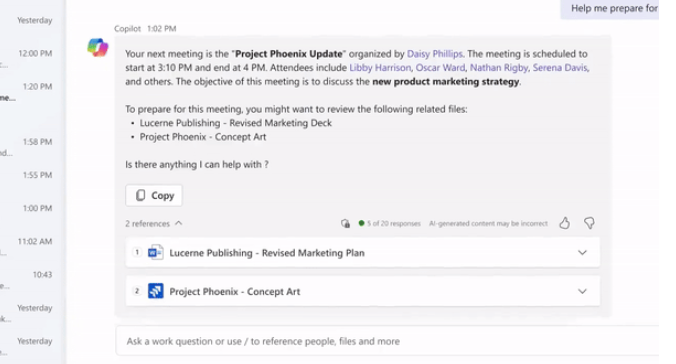
Task: Click the 5 of 20 responses indicator
Action: [389, 223]
